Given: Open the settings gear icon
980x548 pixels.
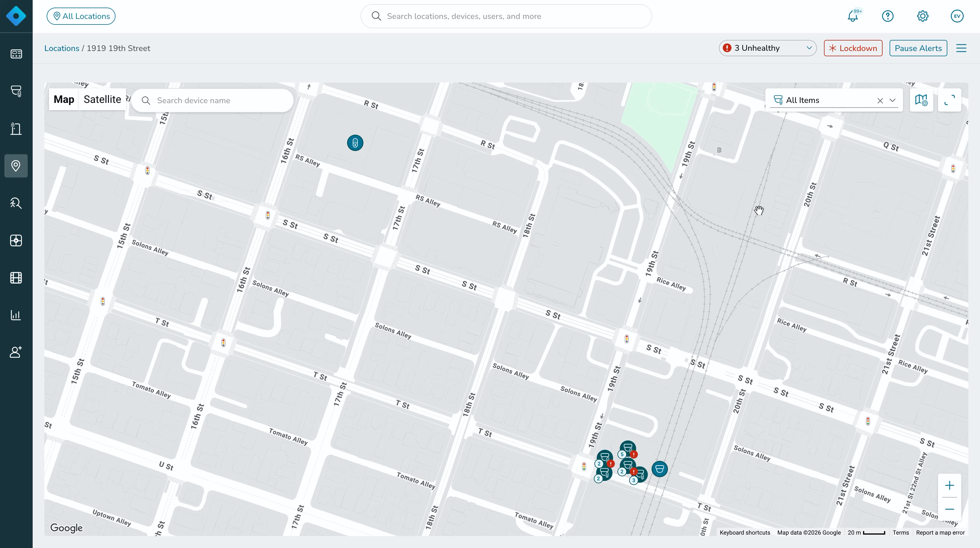Looking at the screenshot, I should click(x=923, y=16).
